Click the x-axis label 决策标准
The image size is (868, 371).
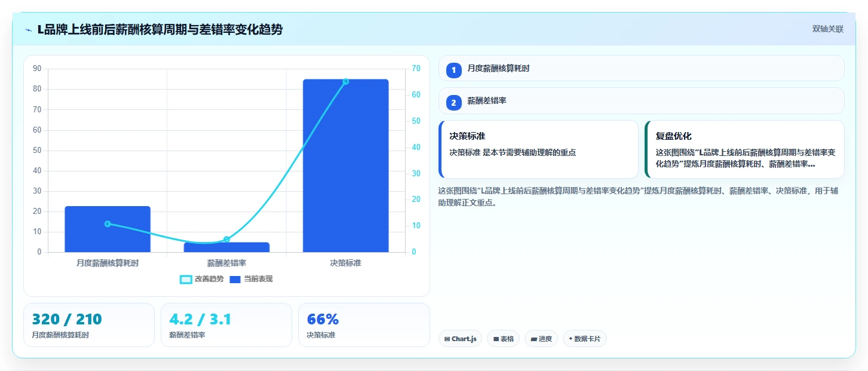tap(346, 263)
